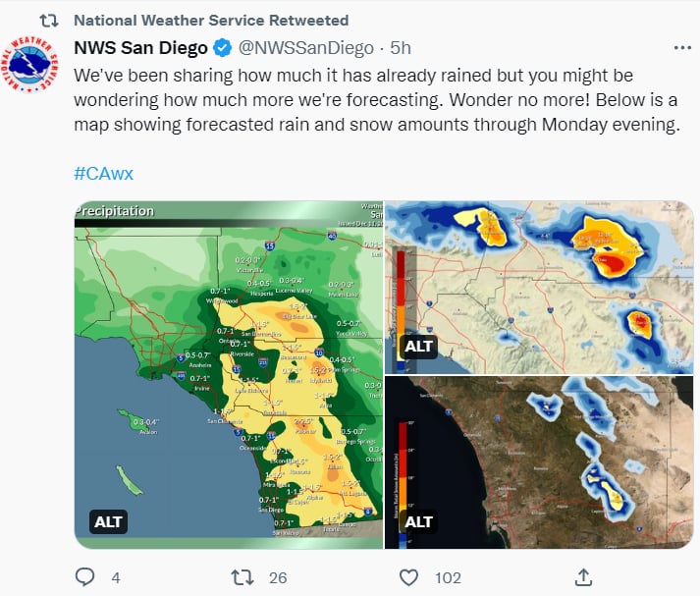Show ALT text on the top-right image

[x=418, y=347]
